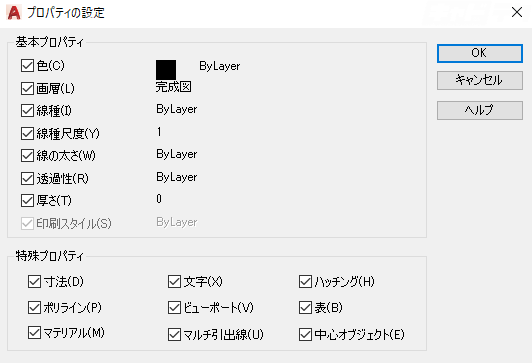532x363 pixels.
Task: Toggle the 線種(I) linetype checkbox
Action: [27, 111]
